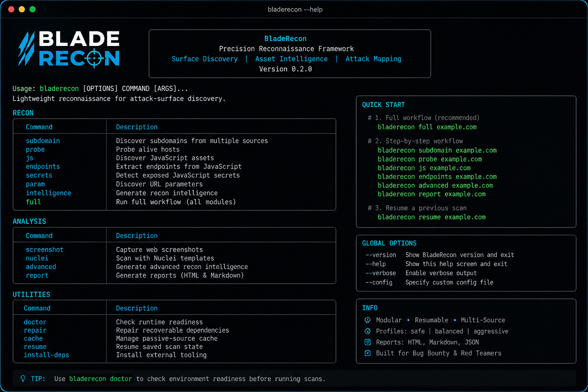Click the icon beside Built for Bug Bounty
The height and width of the screenshot is (392, 588).
367,353
